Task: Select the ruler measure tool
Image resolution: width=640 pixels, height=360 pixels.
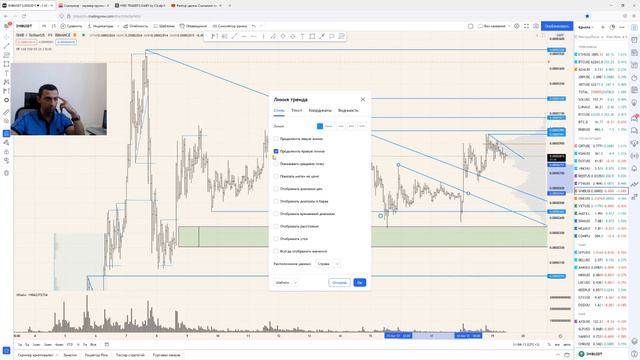Action: coord(6,112)
